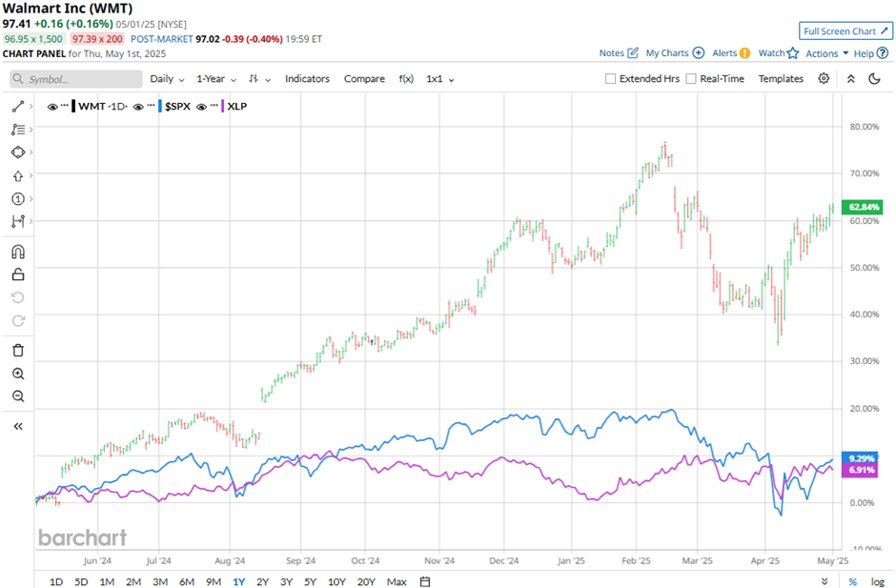The height and width of the screenshot is (588, 896).
Task: Select the 5Y time range
Action: [311, 581]
